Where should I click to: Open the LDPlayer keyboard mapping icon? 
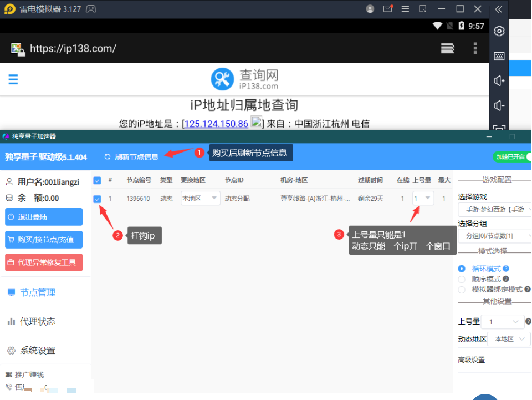click(499, 56)
